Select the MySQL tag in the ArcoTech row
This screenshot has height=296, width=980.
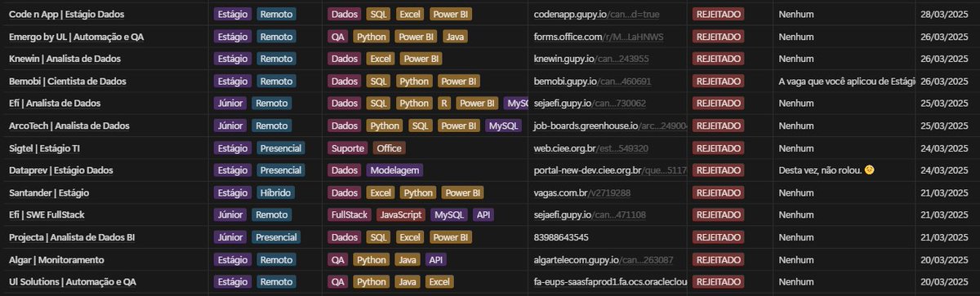coord(503,126)
